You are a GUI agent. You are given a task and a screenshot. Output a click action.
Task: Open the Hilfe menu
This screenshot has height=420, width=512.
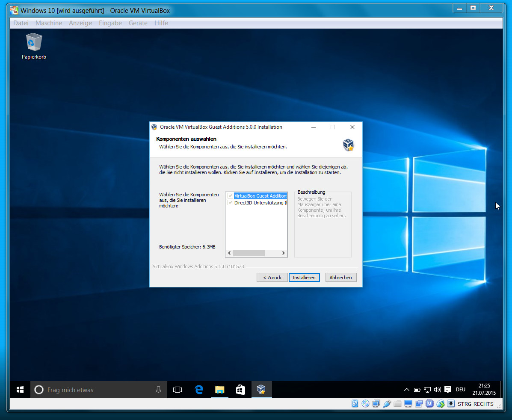[161, 23]
